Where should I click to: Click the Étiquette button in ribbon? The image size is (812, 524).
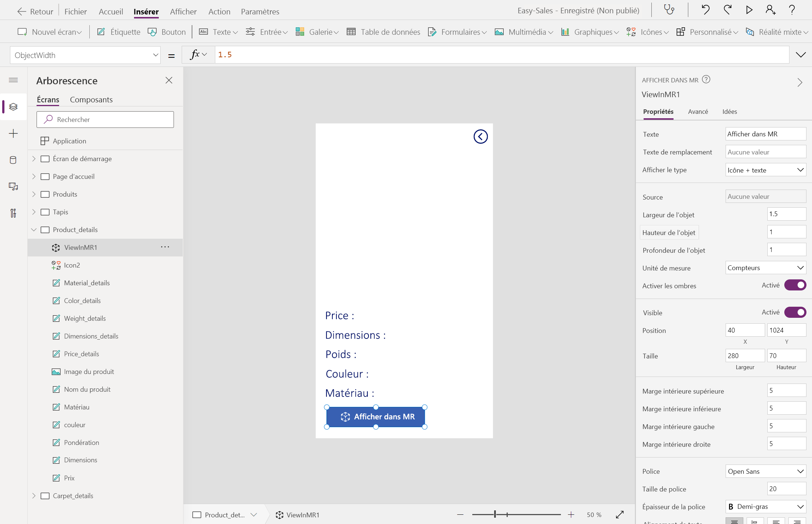[119, 32]
